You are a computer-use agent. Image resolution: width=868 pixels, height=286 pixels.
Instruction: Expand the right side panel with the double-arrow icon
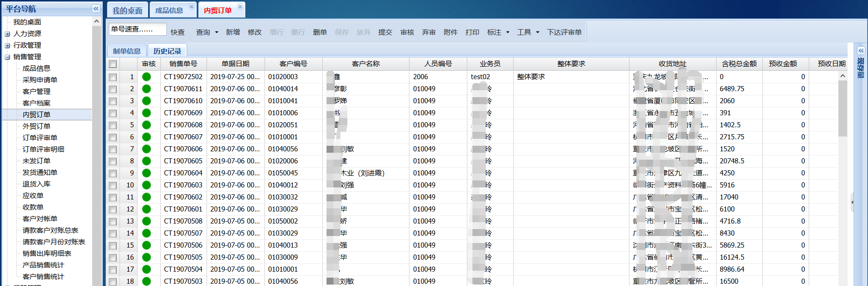click(861, 50)
